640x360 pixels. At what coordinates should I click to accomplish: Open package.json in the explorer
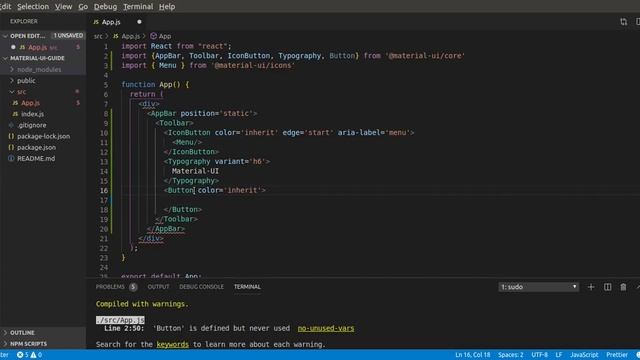[x=36, y=147]
